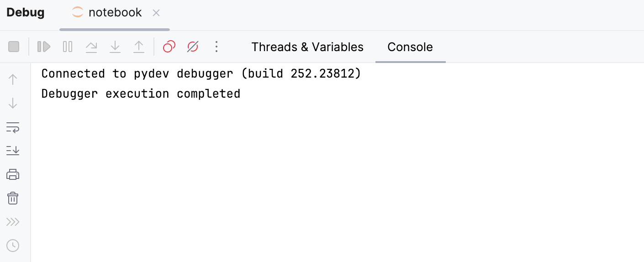Toggle Scroll to End of console
644x262 pixels.
click(x=13, y=151)
